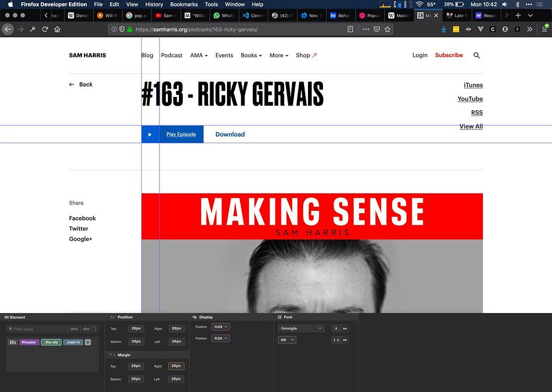List all tabs dropdown arrow

coord(530,15)
